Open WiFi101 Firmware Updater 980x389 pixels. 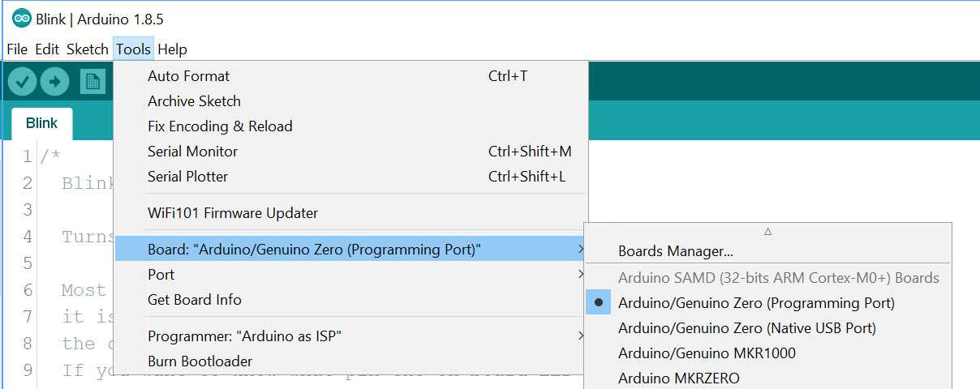click(x=233, y=213)
